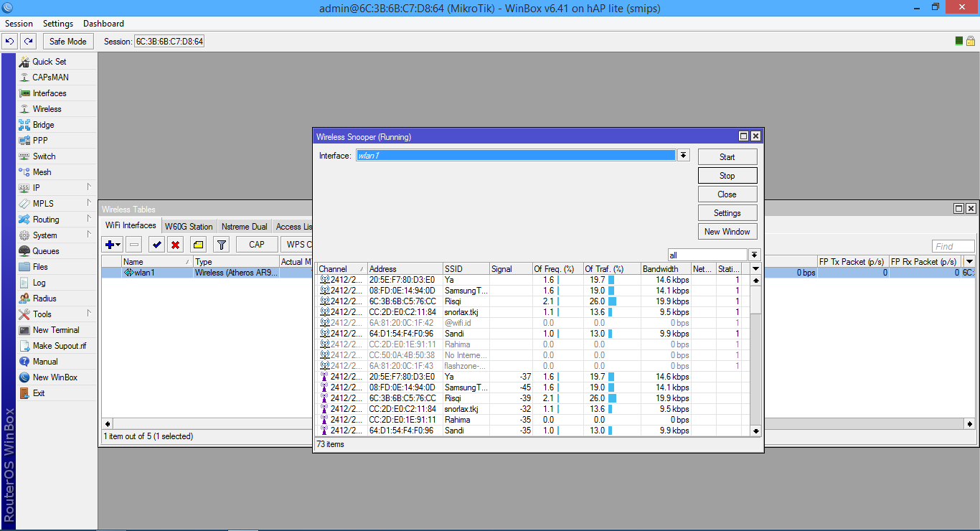The width and height of the screenshot is (980, 531).
Task: Enable the selected wlan1 interface with checkmark
Action: point(155,244)
